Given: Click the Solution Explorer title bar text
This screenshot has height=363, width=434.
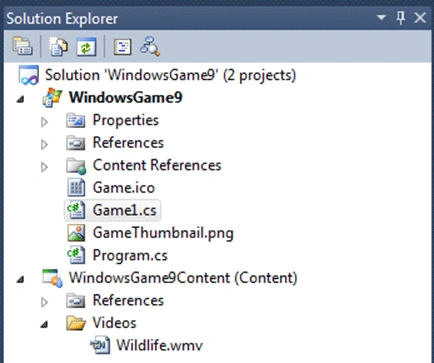Looking at the screenshot, I should 62,19.
